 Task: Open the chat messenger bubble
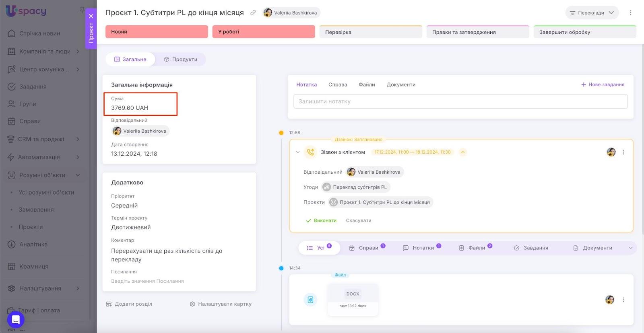click(16, 320)
